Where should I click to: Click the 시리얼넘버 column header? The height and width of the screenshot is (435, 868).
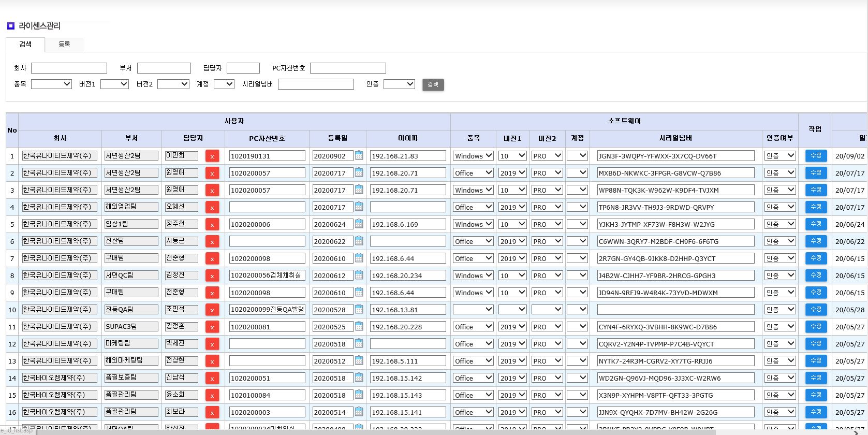coord(675,138)
